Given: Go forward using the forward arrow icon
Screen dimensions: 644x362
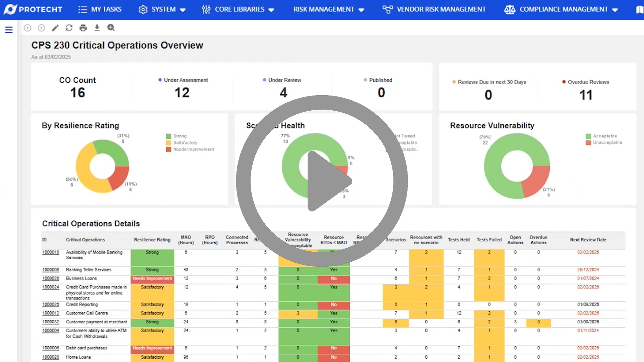Looking at the screenshot, I should coord(41,28).
